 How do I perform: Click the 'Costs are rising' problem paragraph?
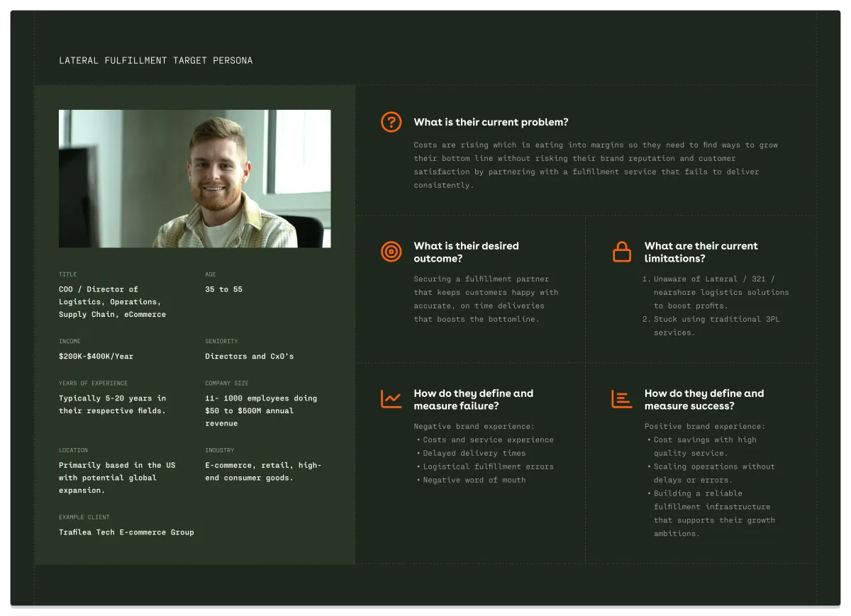click(x=596, y=165)
